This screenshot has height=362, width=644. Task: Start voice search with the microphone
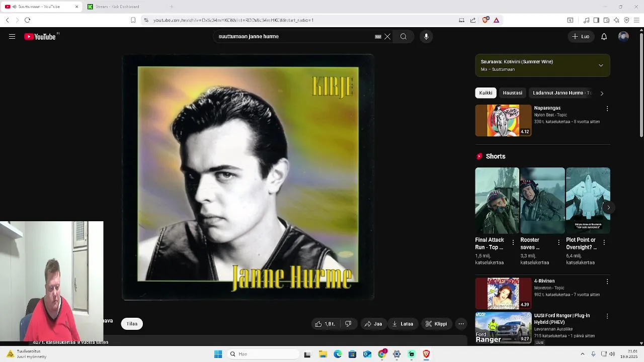pyautogui.click(x=426, y=37)
